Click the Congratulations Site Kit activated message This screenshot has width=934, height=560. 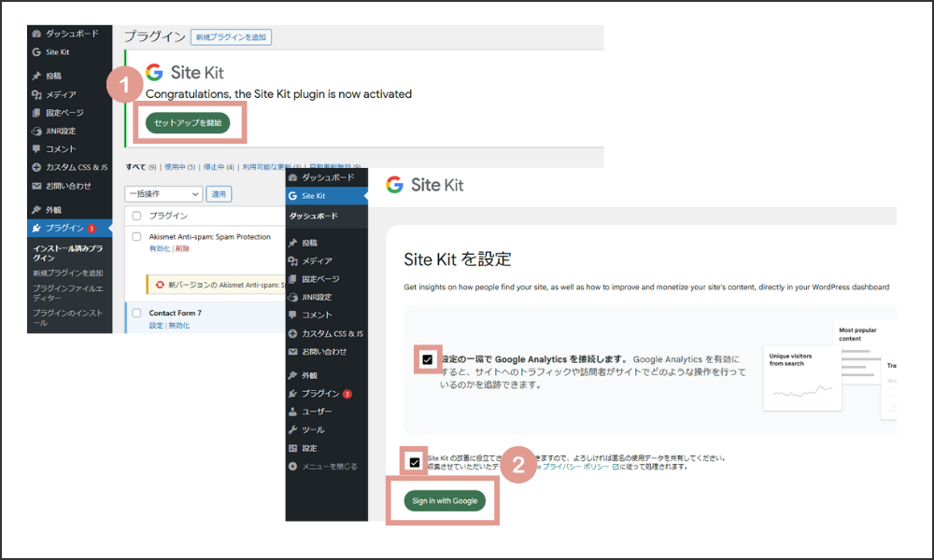(x=278, y=94)
